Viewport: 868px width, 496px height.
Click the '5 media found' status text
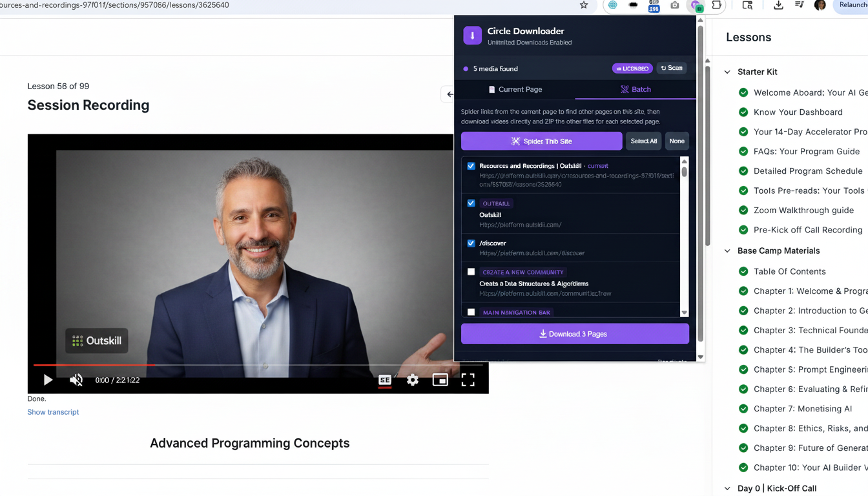point(495,68)
